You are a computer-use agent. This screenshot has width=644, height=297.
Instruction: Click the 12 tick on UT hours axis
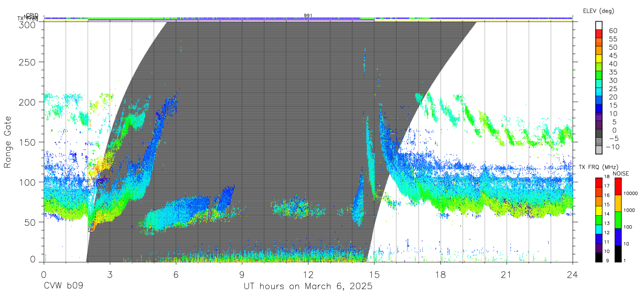click(x=308, y=275)
